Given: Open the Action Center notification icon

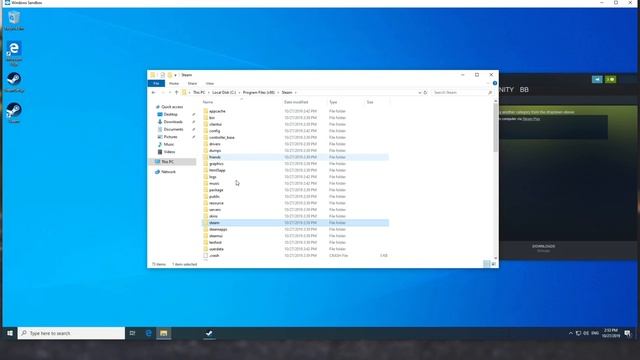Looking at the screenshot, I should tap(627, 333).
